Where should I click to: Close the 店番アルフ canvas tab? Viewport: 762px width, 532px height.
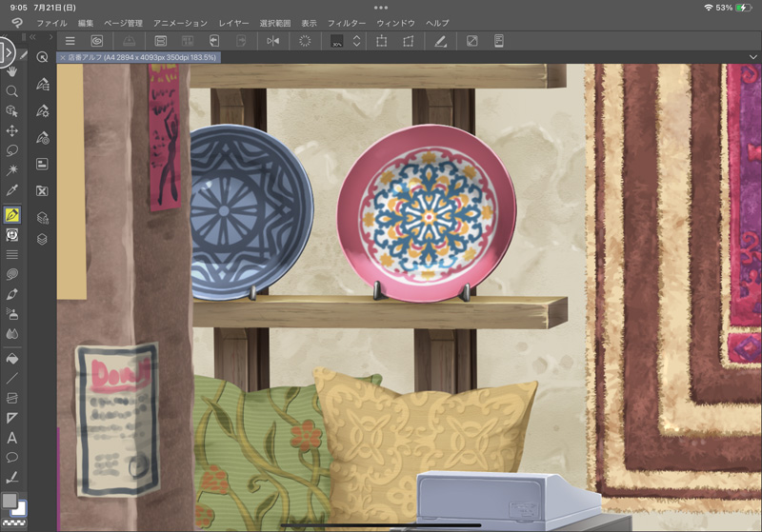pos(63,57)
